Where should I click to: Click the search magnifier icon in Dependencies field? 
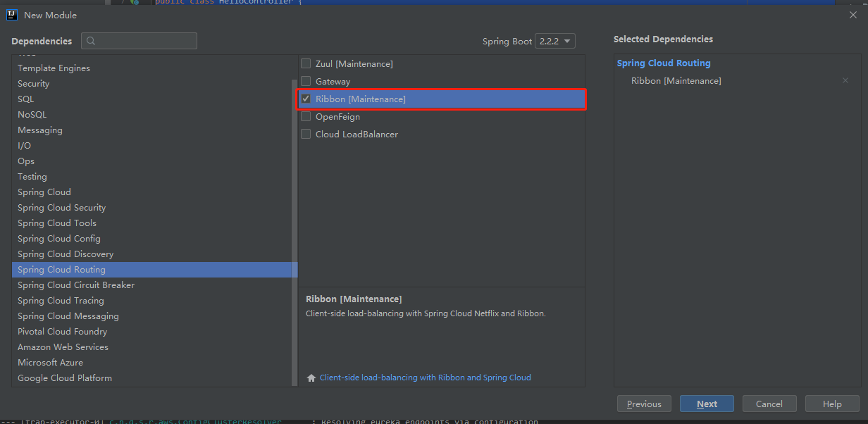(x=92, y=41)
